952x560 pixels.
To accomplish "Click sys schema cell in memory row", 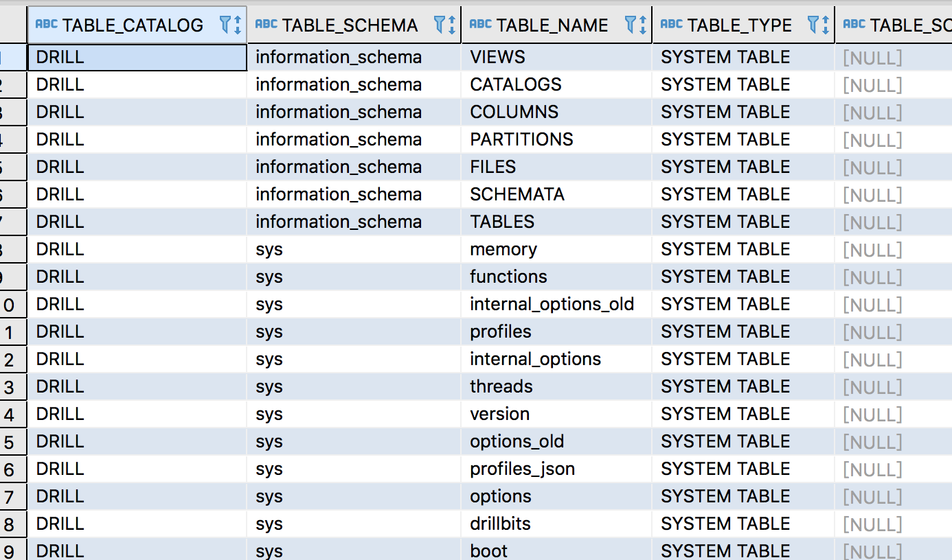I will pos(354,249).
